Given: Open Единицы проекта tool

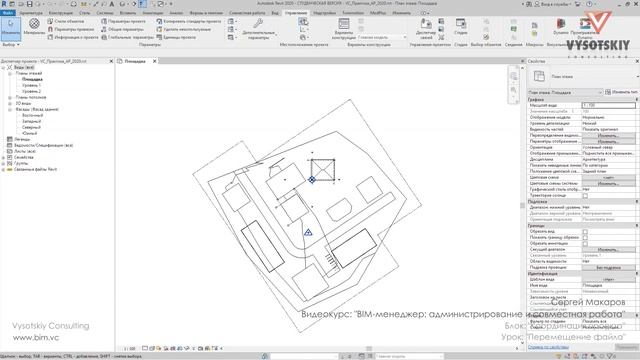Looking at the screenshot, I should (176, 37).
